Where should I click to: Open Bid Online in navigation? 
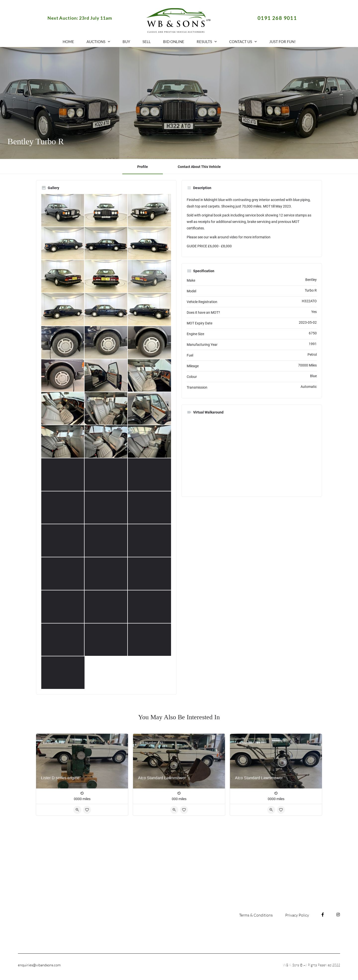coord(174,42)
